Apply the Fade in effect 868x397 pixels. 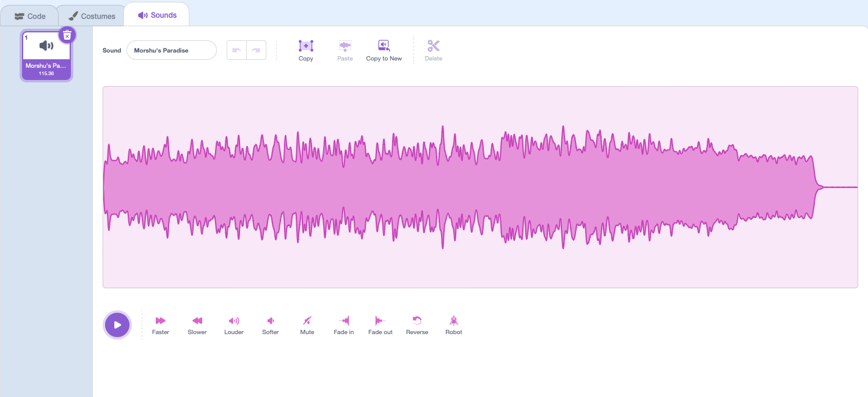pyautogui.click(x=344, y=321)
